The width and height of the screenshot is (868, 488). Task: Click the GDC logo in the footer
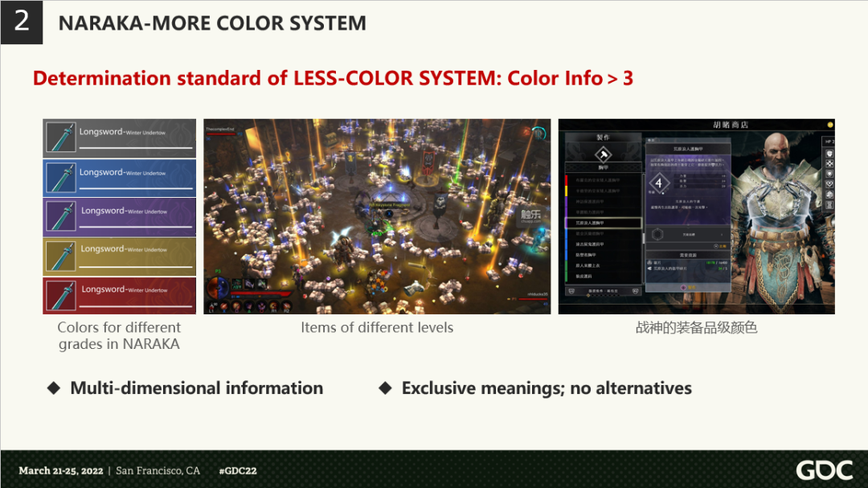click(825, 470)
